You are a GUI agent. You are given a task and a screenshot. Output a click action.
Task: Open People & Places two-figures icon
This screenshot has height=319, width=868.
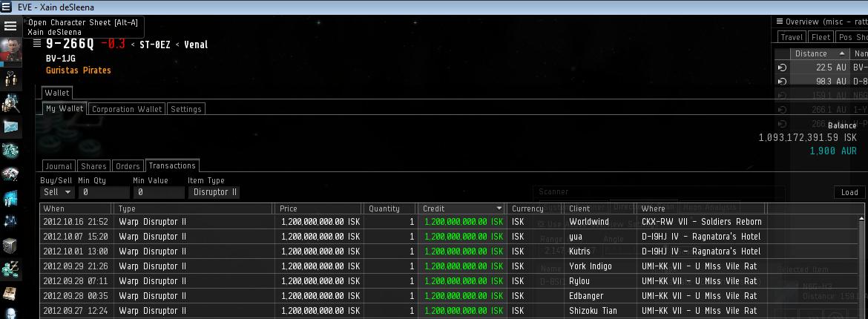pyautogui.click(x=10, y=80)
